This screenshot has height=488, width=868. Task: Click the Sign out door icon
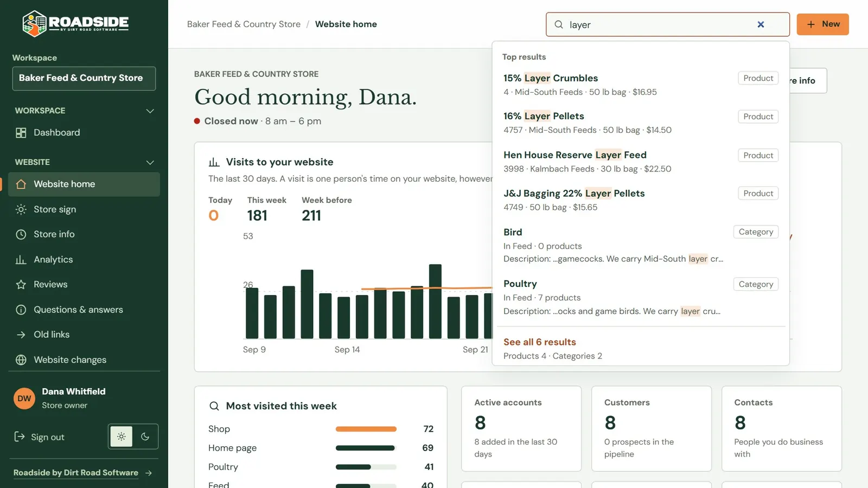click(20, 437)
